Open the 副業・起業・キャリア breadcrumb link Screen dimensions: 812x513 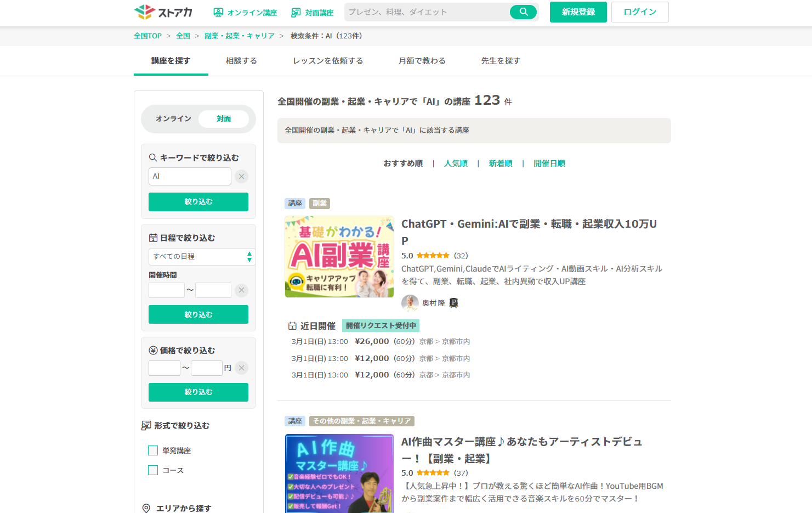tap(239, 35)
